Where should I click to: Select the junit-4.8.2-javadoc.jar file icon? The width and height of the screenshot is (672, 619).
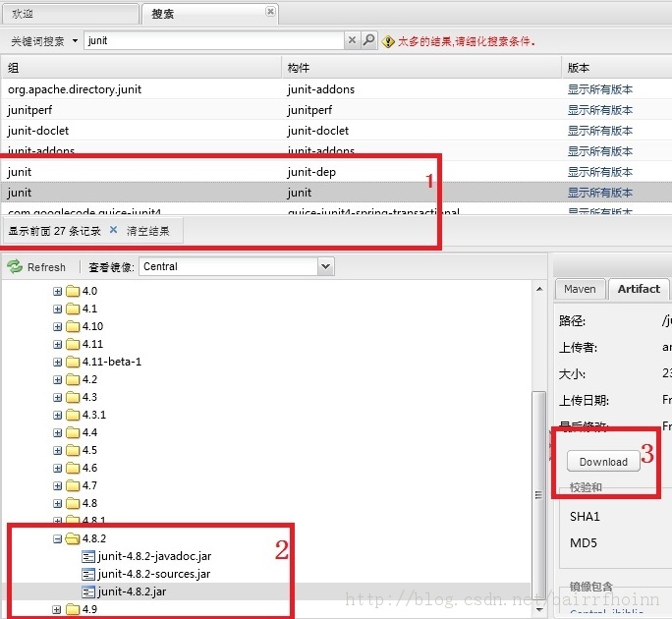click(87, 556)
